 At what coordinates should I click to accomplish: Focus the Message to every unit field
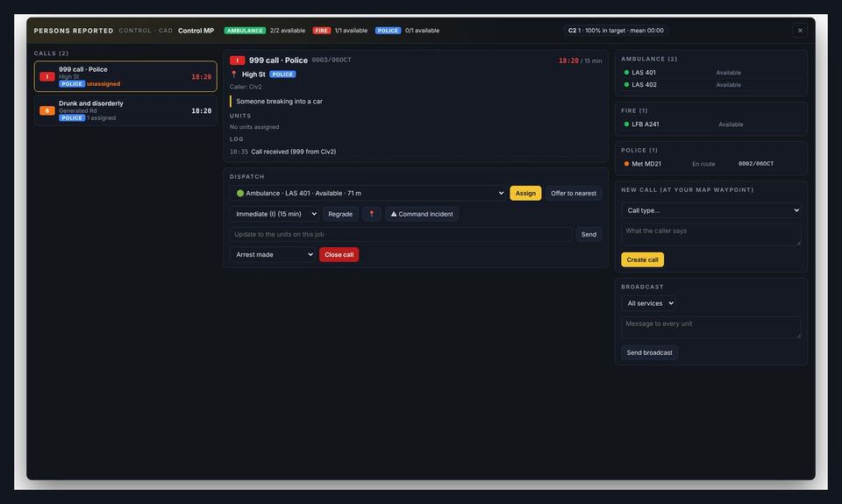point(711,328)
